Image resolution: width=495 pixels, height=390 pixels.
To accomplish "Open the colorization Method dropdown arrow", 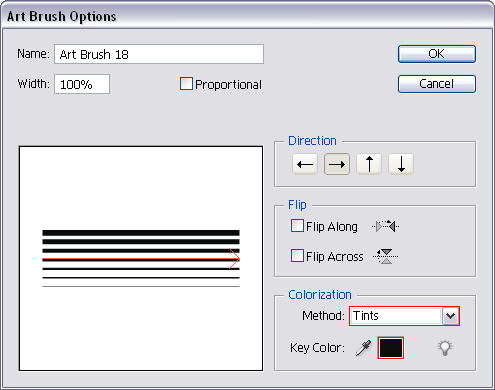I will pos(450,316).
